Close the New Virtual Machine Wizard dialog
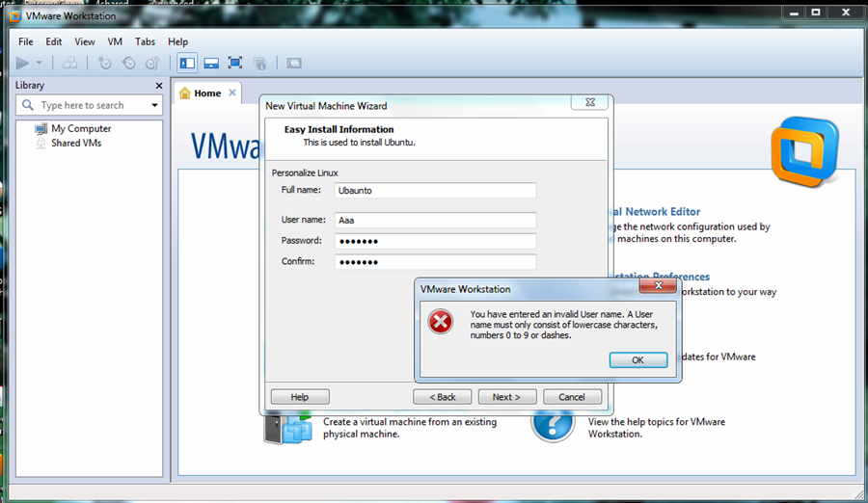 point(590,102)
